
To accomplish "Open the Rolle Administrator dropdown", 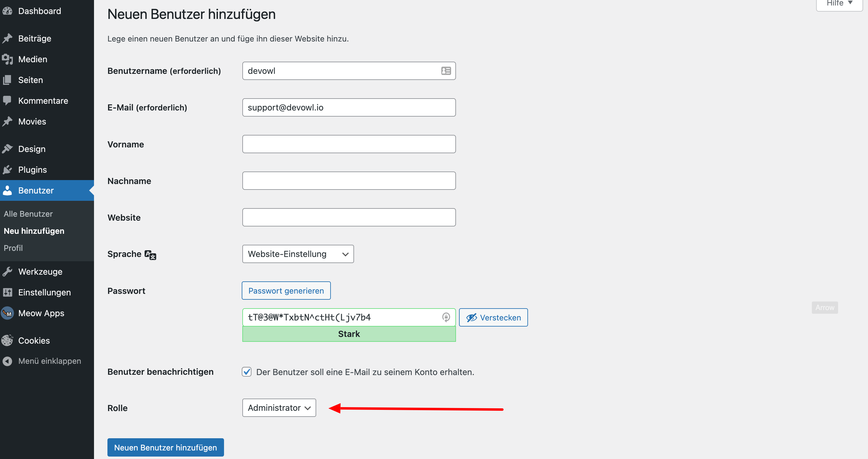I will 279,408.
